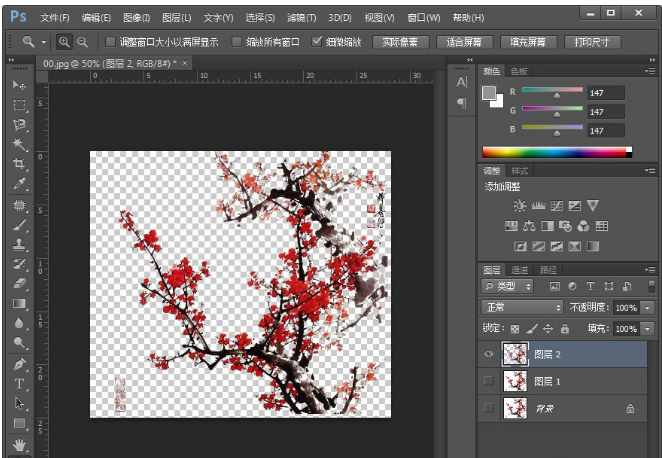Click the rainbow color spectrum bar
662x458 pixels.
pos(556,152)
